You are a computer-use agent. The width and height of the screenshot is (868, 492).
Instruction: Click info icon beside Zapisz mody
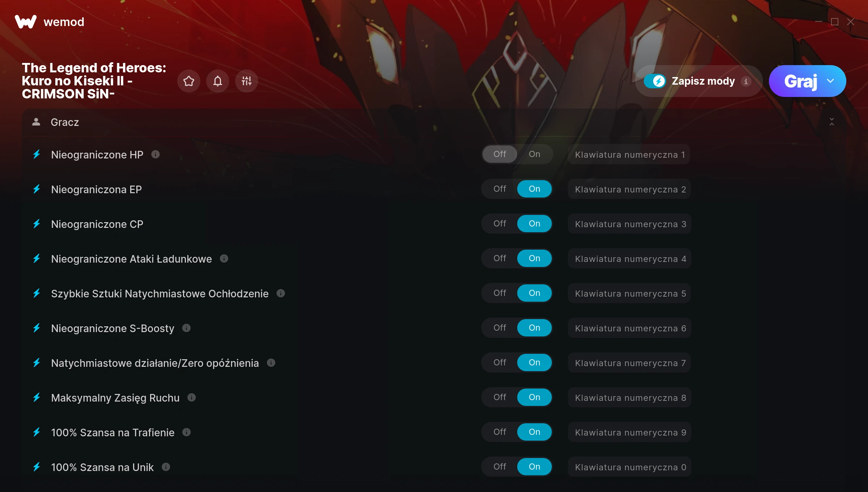coord(746,81)
